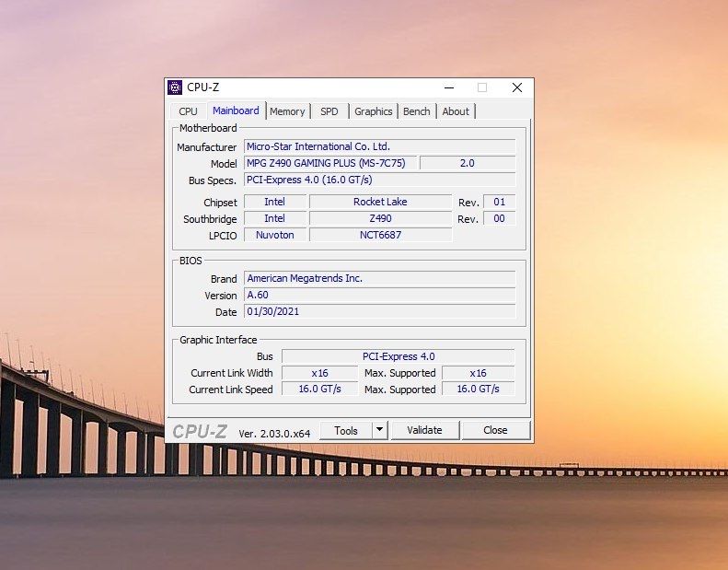This screenshot has height=570, width=728.
Task: Click the CPU-Z window title text
Action: point(202,87)
